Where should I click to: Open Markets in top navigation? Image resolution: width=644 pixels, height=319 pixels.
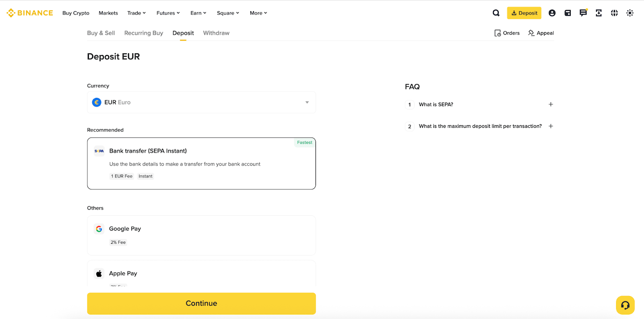(108, 13)
